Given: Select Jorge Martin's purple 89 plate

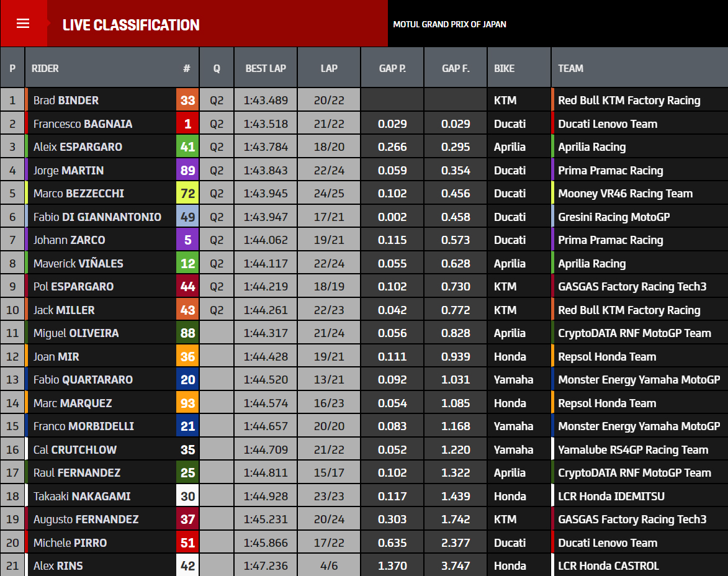Looking at the screenshot, I should [x=187, y=170].
